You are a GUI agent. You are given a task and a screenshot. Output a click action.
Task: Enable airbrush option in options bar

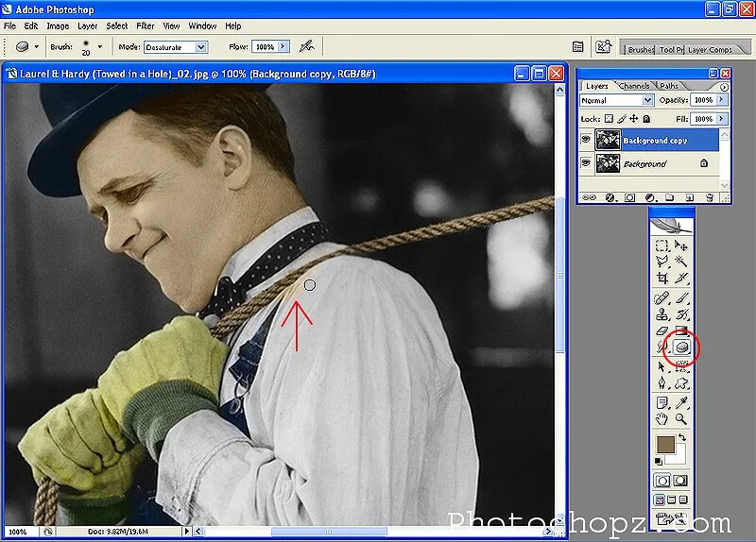(x=306, y=46)
